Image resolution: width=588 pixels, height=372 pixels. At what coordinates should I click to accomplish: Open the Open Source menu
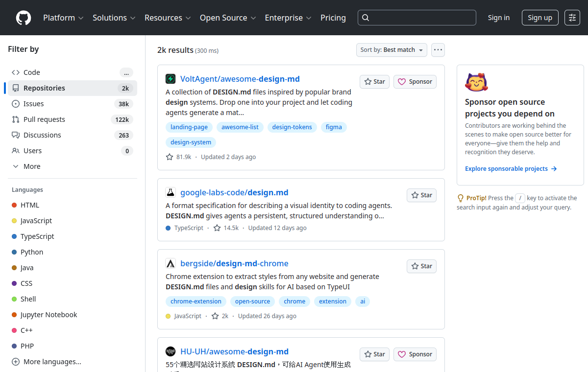click(x=228, y=18)
